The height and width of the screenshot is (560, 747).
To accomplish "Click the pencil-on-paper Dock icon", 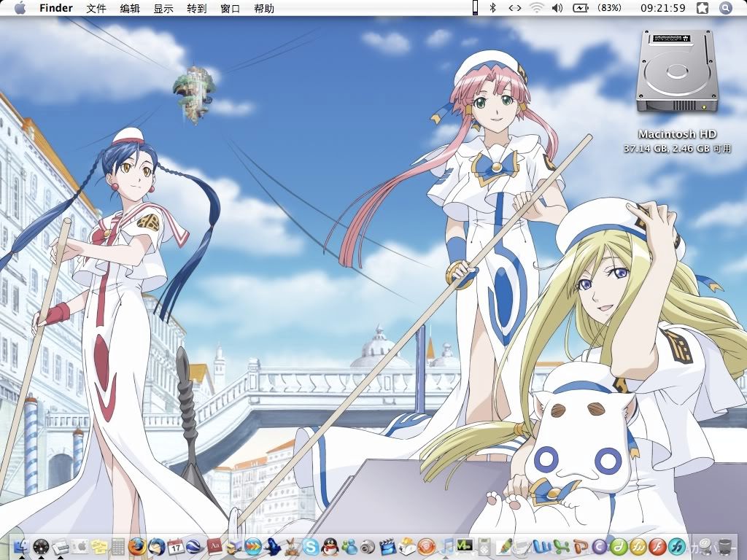I will click(x=503, y=547).
